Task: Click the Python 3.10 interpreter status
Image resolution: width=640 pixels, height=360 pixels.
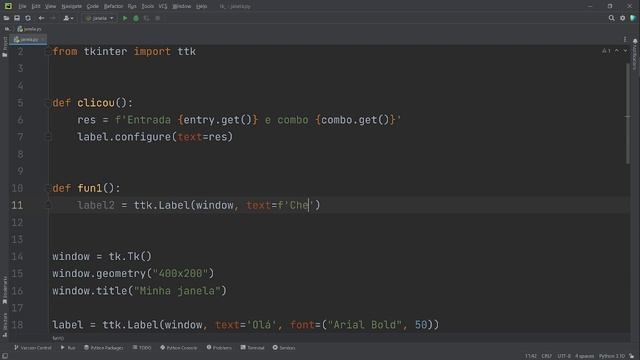Action: coord(612,356)
